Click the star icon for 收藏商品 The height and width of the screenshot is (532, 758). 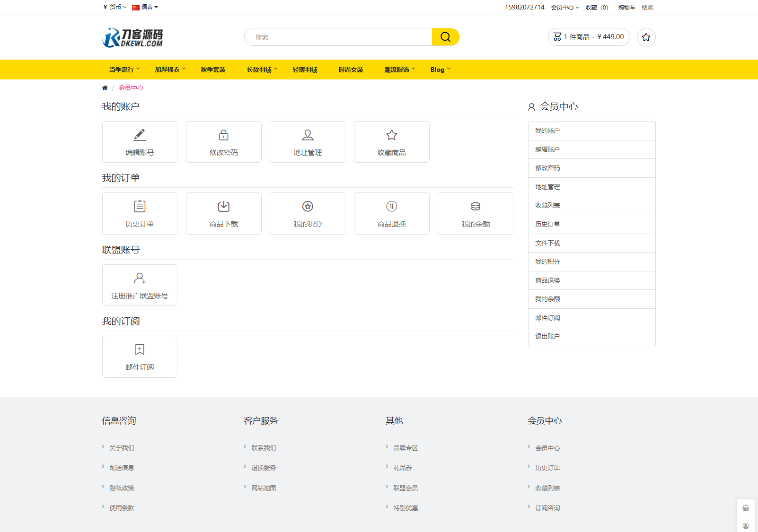391,135
